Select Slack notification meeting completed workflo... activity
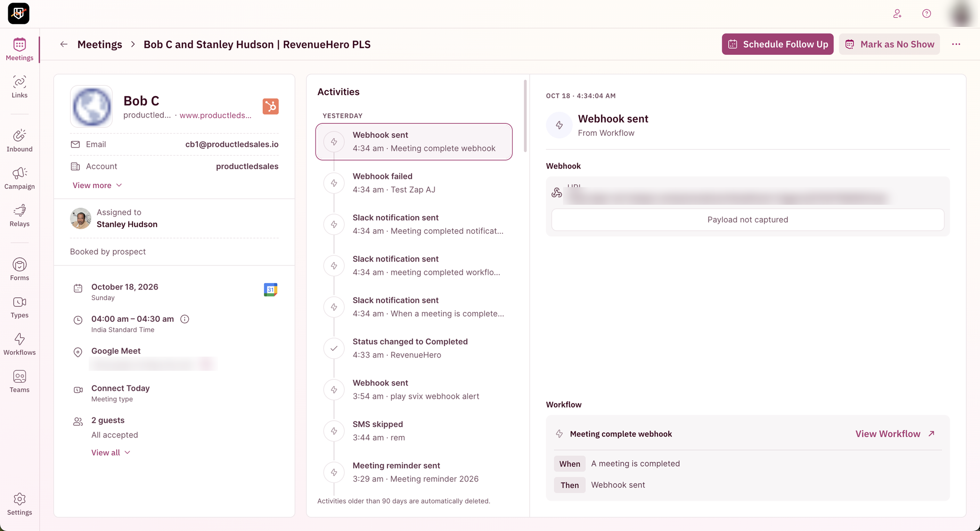This screenshot has width=980, height=531. (x=414, y=265)
